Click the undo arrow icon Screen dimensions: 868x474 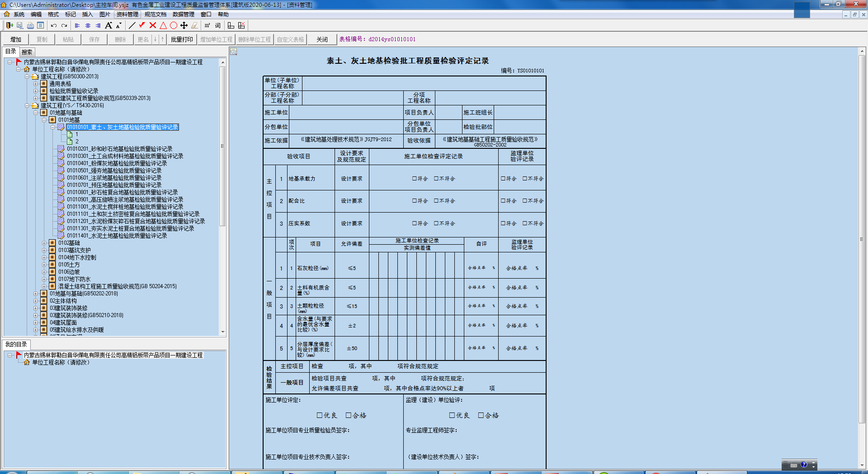(54, 26)
